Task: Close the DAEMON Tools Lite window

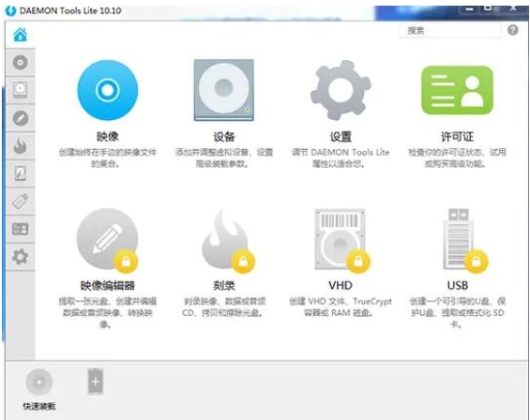Action: click(x=513, y=8)
